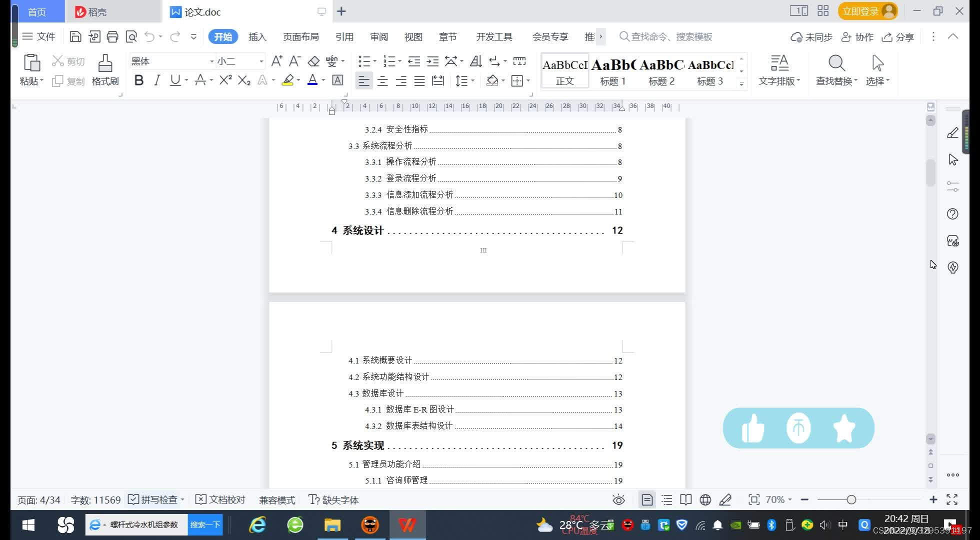The height and width of the screenshot is (540, 980).
Task: Click the Find and Replace magnifier
Action: click(836, 64)
